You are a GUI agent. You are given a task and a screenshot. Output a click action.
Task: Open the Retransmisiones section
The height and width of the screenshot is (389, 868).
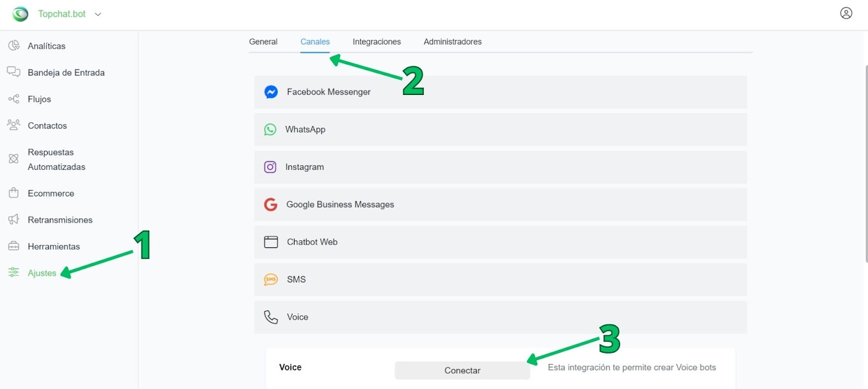coord(60,220)
